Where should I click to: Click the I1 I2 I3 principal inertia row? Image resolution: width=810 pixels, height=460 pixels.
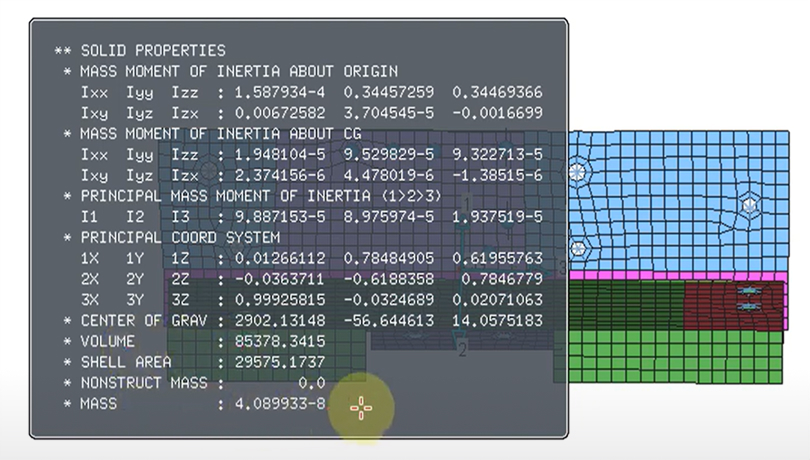[300, 216]
